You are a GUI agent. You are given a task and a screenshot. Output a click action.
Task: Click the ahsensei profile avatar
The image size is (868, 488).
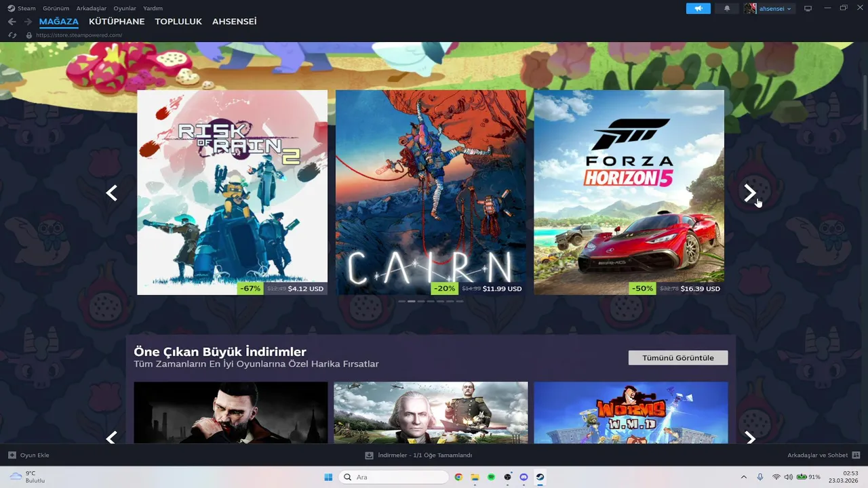750,8
